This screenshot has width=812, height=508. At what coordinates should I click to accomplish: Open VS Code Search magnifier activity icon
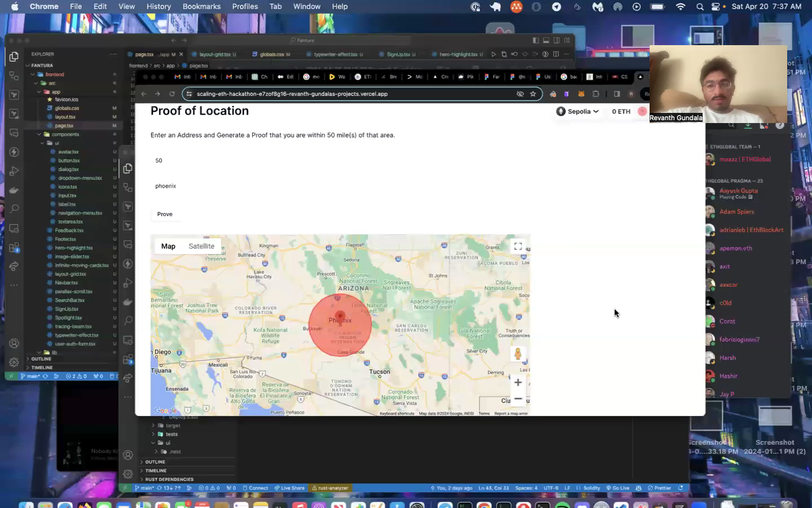pyautogui.click(x=14, y=209)
